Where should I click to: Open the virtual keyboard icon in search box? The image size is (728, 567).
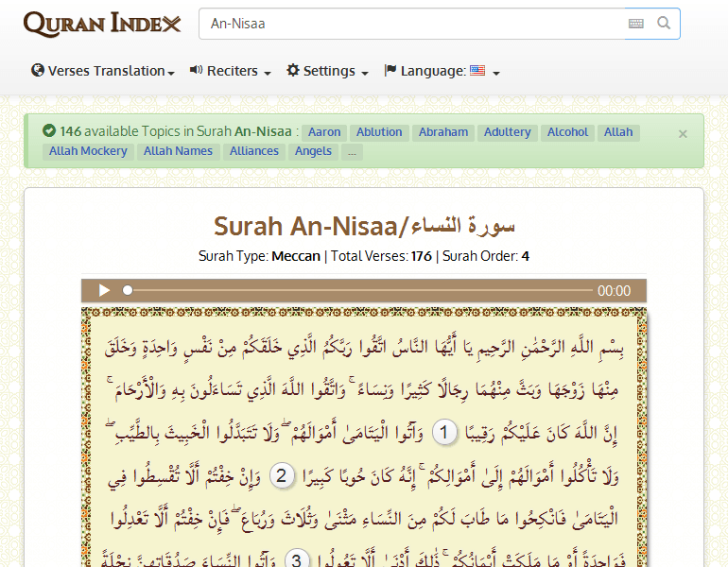[636, 24]
